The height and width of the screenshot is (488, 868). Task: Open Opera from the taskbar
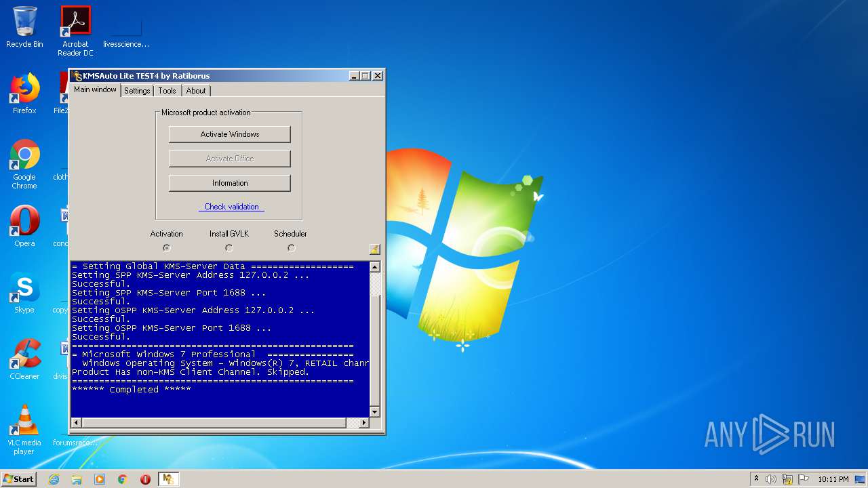click(x=145, y=479)
